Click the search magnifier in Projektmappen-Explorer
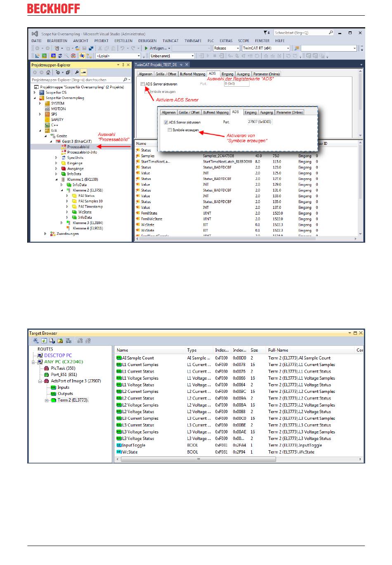 [x=125, y=80]
